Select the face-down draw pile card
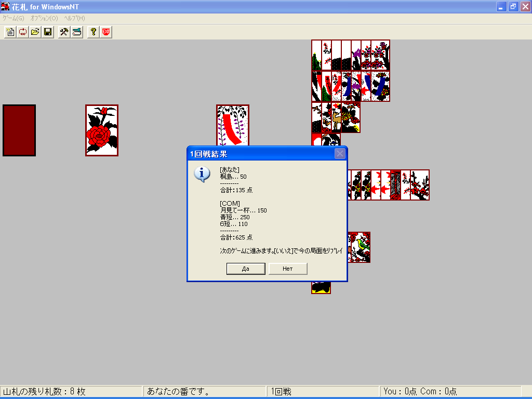This screenshot has height=399, width=532. pyautogui.click(x=19, y=130)
